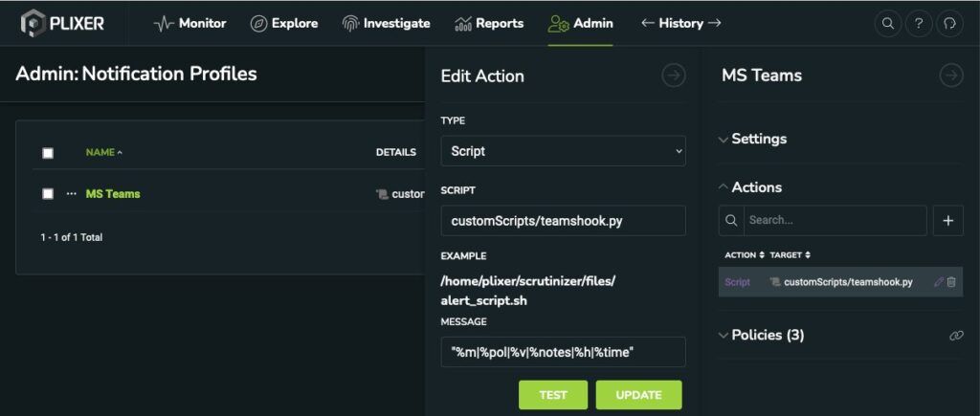The width and height of the screenshot is (980, 416).
Task: Go forward with the History right arrow
Action: [x=715, y=23]
